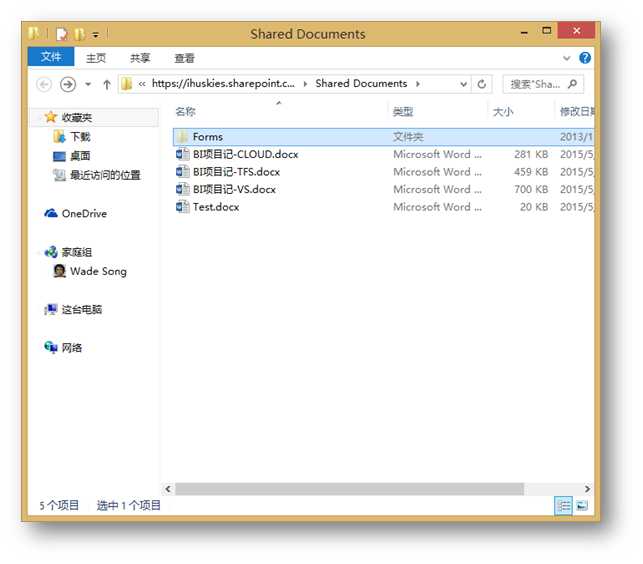The width and height of the screenshot is (643, 564).
Task: Open OneDrive in the navigation pane
Action: tap(84, 214)
